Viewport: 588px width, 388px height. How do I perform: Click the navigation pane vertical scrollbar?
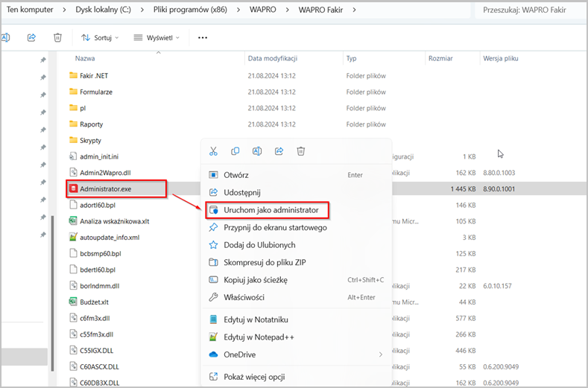[x=53, y=293]
